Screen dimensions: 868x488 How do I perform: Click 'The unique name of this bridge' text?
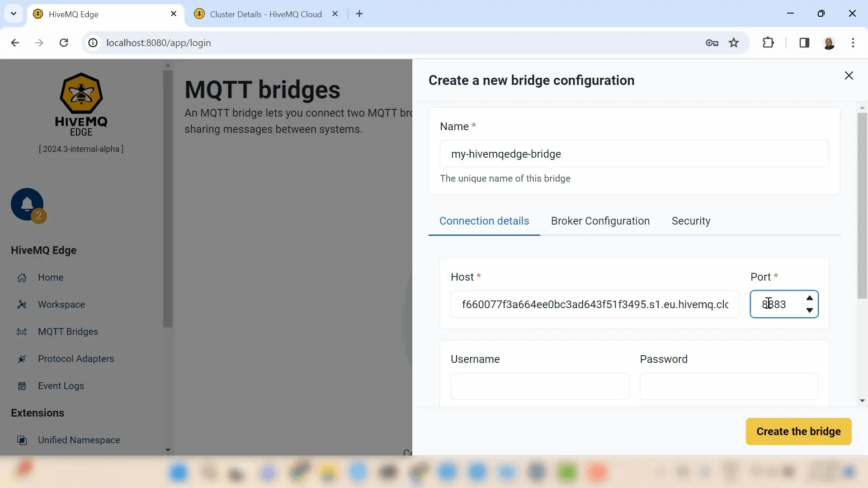(x=505, y=178)
